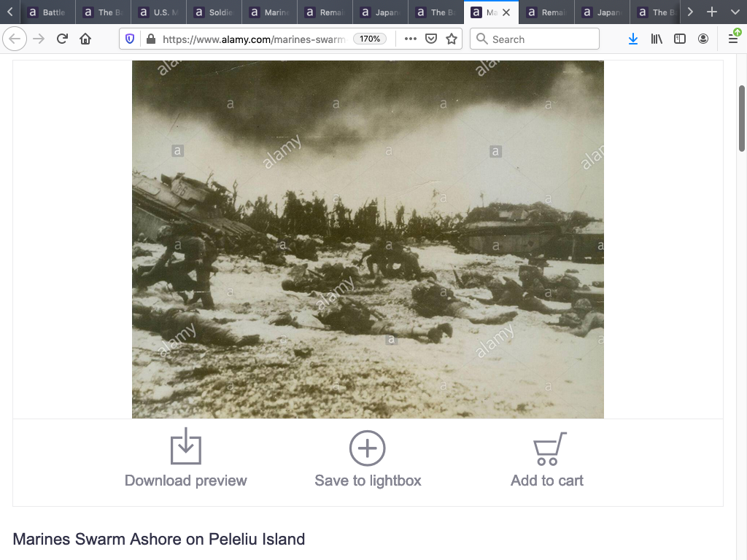Open the Firefox downloads panel
The width and height of the screenshot is (747, 560).
632,39
